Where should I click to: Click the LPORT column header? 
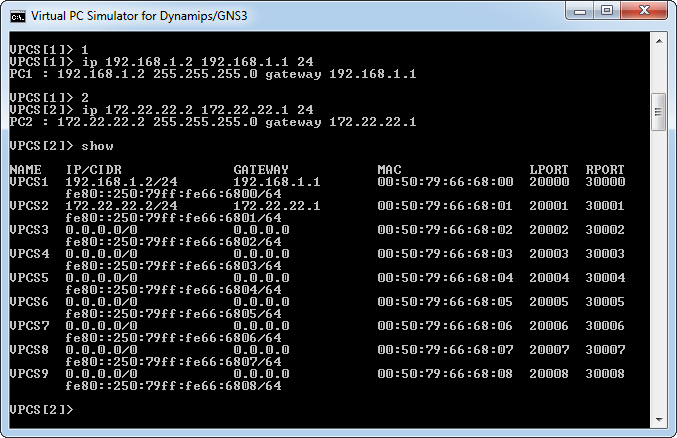point(549,170)
